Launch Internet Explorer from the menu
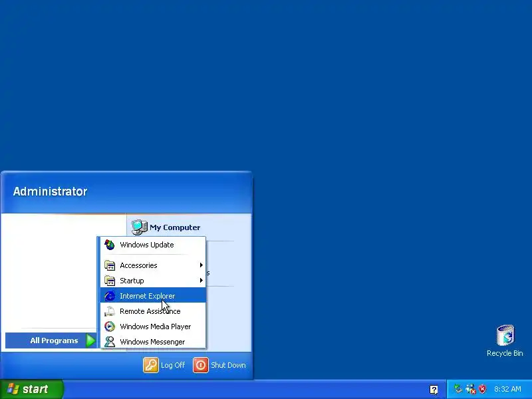Screen dimensions: 532x399 pos(153,295)
